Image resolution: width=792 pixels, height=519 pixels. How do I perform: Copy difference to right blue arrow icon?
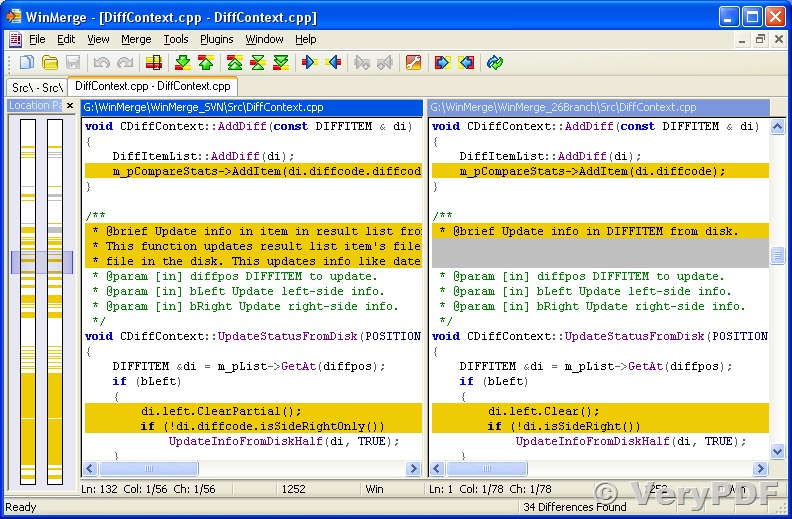309,63
